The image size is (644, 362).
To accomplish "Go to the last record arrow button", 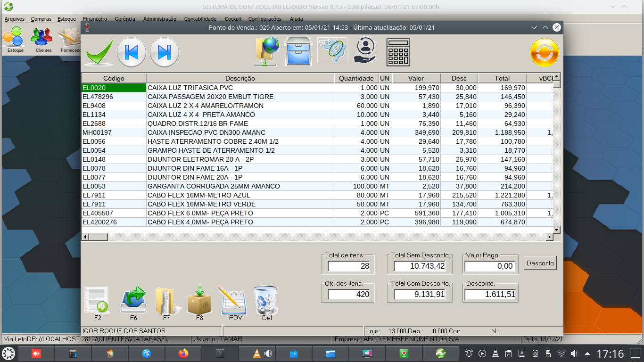I will pyautogui.click(x=164, y=52).
